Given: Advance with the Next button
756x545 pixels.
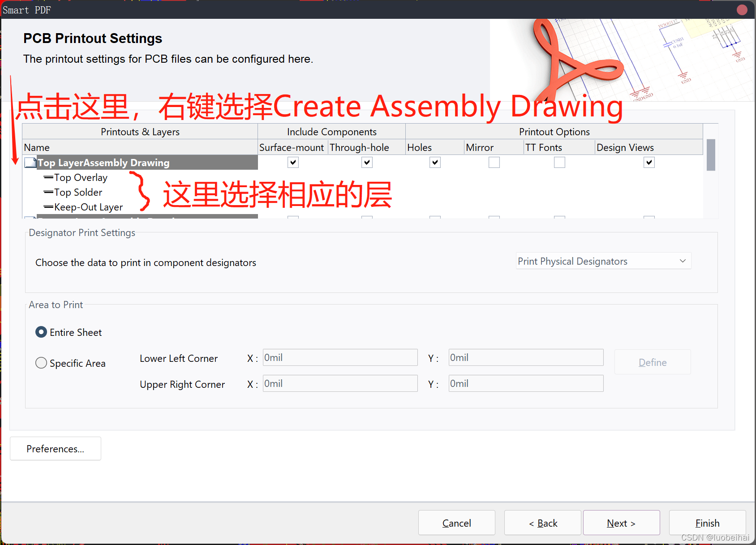Looking at the screenshot, I should (x=621, y=523).
